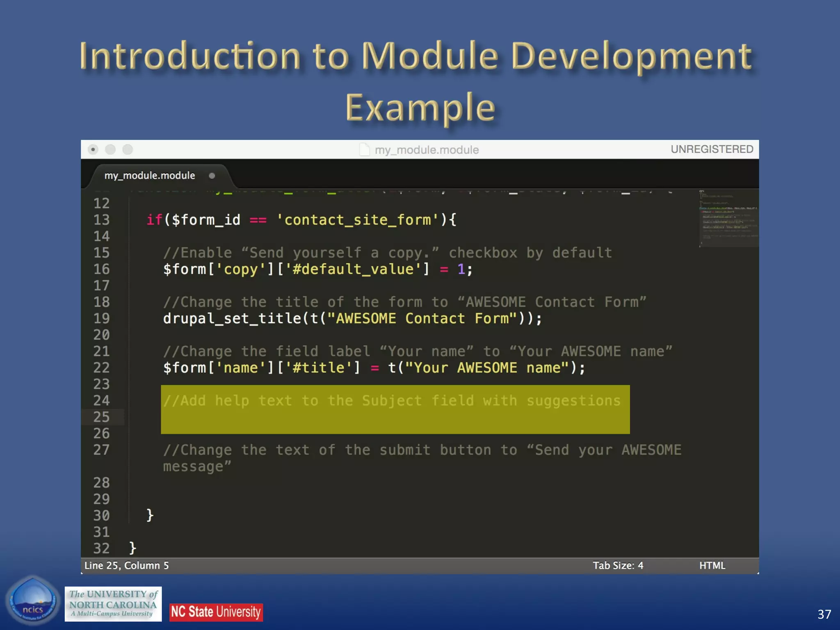
Task: Open the Tab Size: 4 selector
Action: click(x=618, y=566)
